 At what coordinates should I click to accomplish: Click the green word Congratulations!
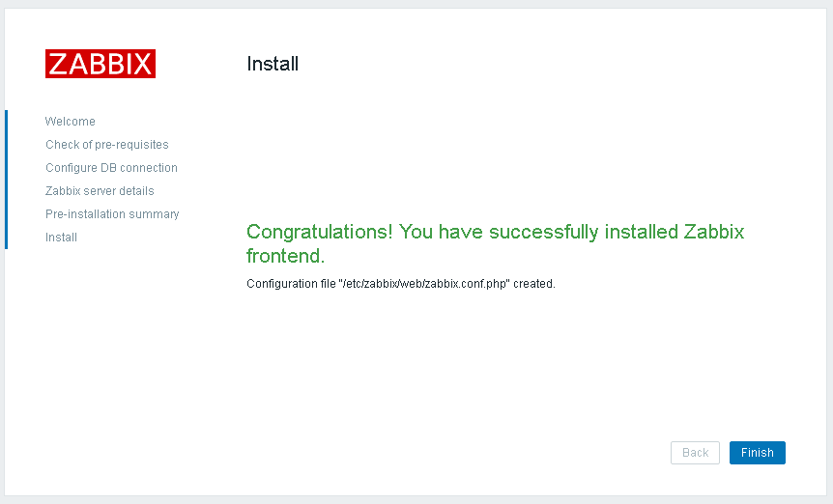point(319,233)
